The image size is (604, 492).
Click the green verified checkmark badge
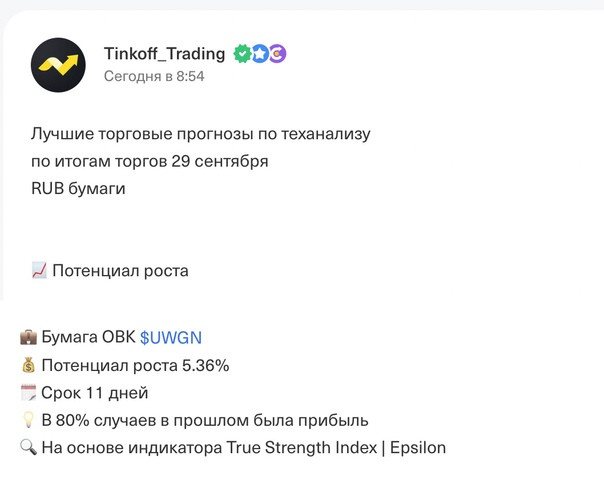(242, 54)
